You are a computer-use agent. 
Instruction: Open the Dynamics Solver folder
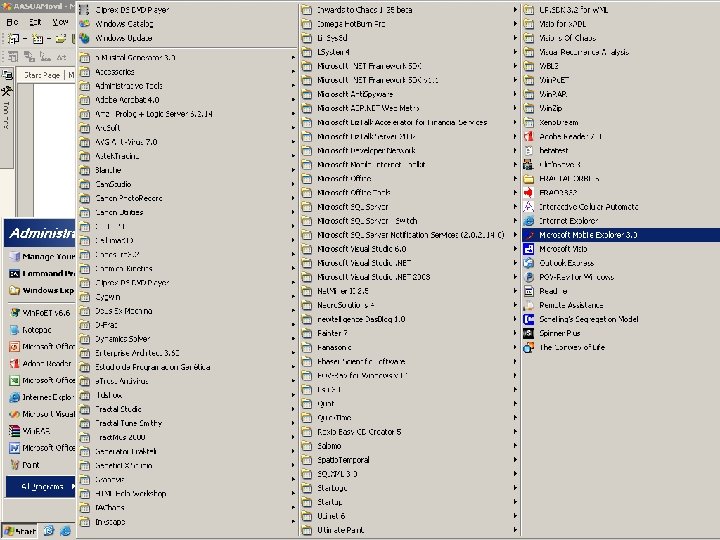[x=187, y=339]
